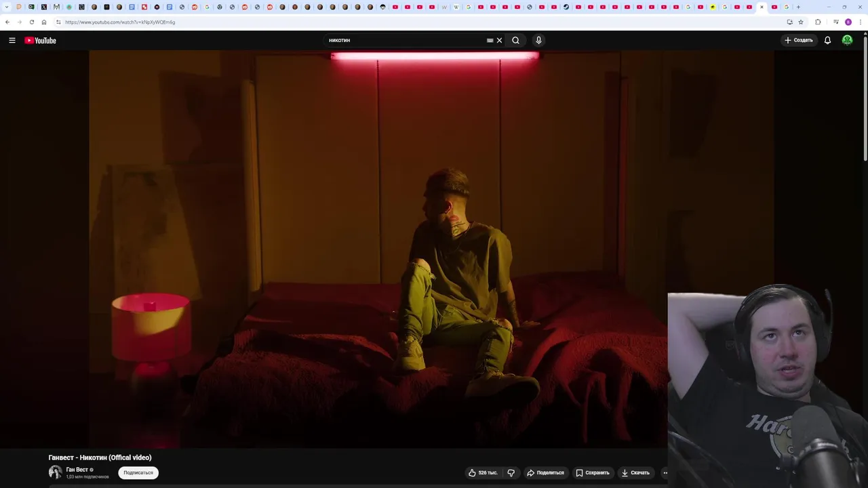Clear the search query with the X
868x488 pixels.
[x=500, y=40]
